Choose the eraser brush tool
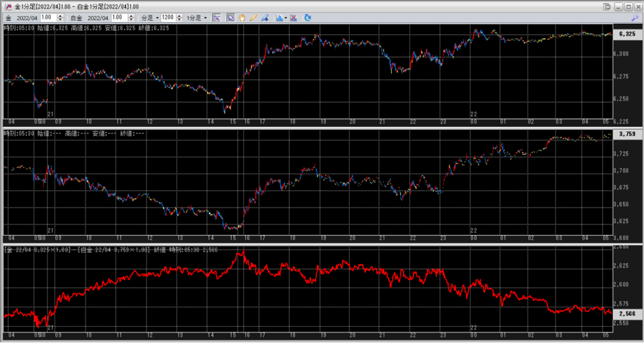 (264, 18)
